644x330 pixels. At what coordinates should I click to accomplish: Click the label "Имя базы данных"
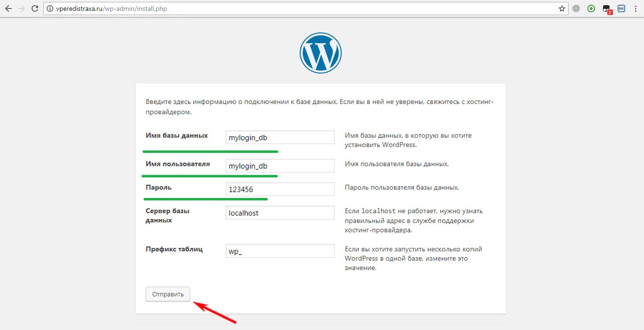[x=177, y=135]
